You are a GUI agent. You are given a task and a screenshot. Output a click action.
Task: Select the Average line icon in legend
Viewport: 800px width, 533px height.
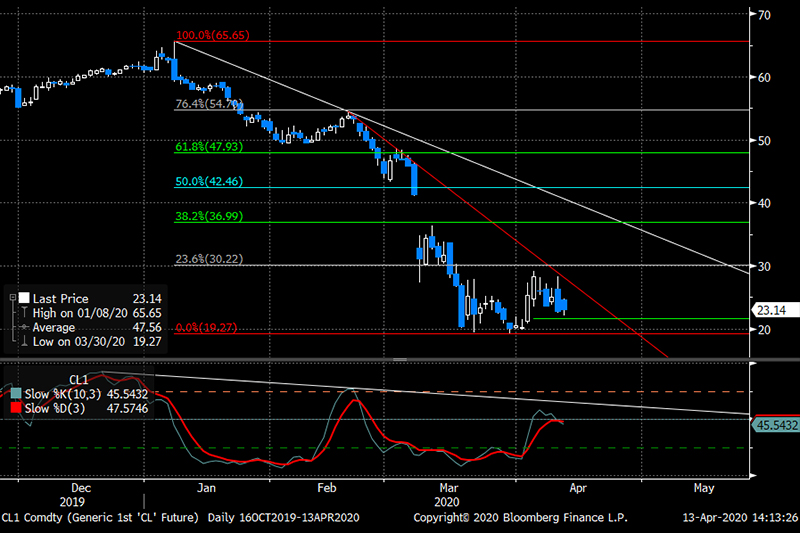point(25,327)
